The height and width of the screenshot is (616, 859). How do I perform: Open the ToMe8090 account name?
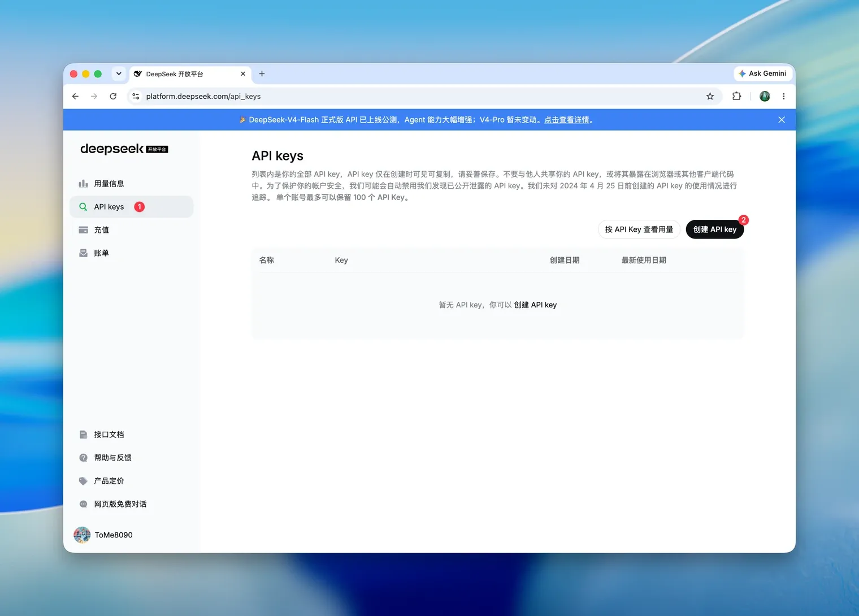114,535
